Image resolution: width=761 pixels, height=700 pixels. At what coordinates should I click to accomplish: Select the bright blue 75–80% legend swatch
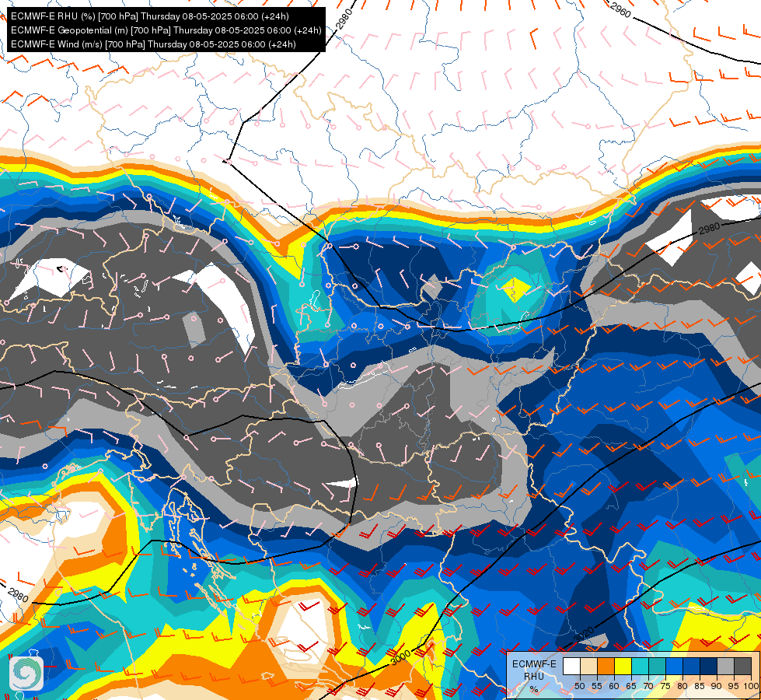point(675,666)
